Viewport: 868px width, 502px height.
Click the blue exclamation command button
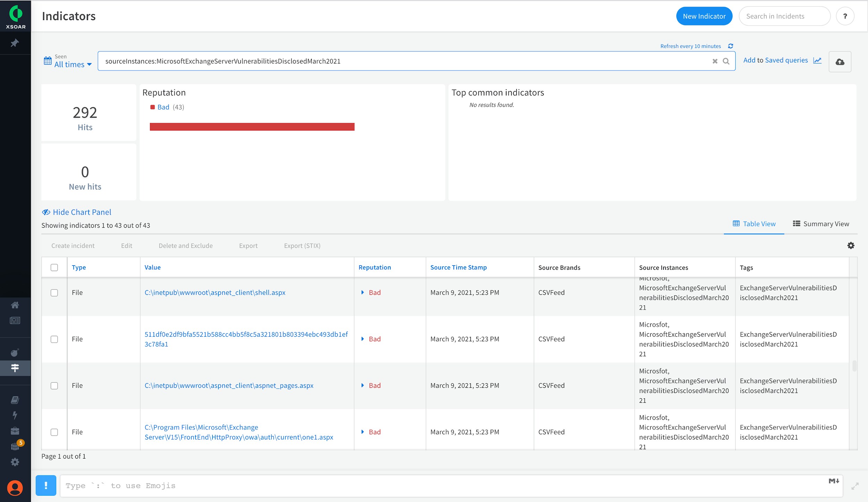click(46, 485)
